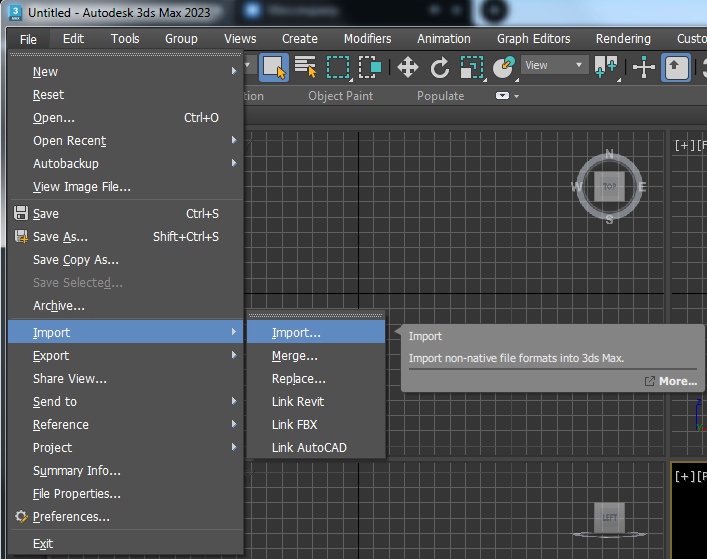This screenshot has height=559, width=707.
Task: Toggle the Window/Crossing selection icon
Action: point(368,67)
